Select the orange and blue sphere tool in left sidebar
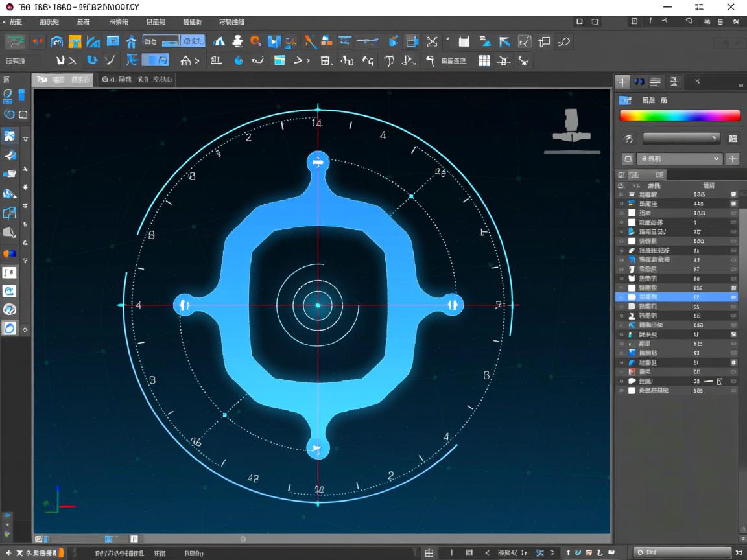Screen dimensions: 747x560 9,253
